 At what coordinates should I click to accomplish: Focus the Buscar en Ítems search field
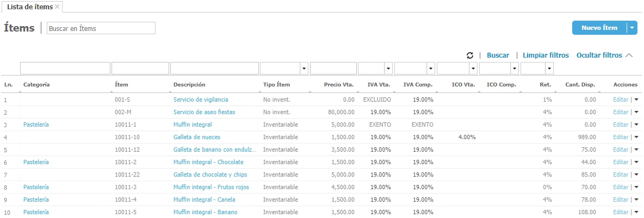(x=101, y=28)
